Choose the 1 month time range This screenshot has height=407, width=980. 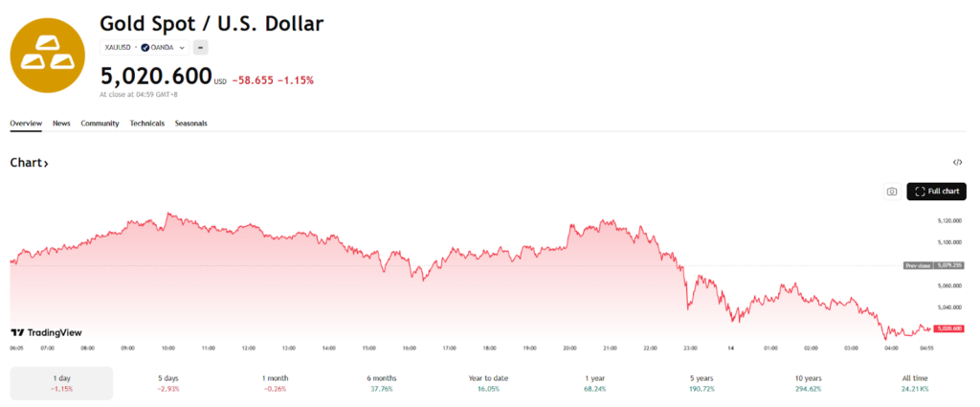pyautogui.click(x=277, y=383)
